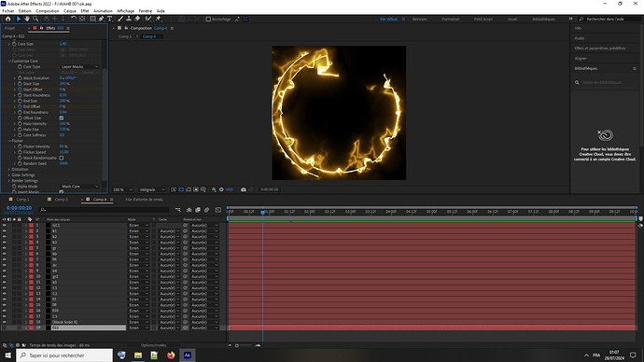Open the Révision workspace
This screenshot has height=362, width=644.
coord(419,19)
